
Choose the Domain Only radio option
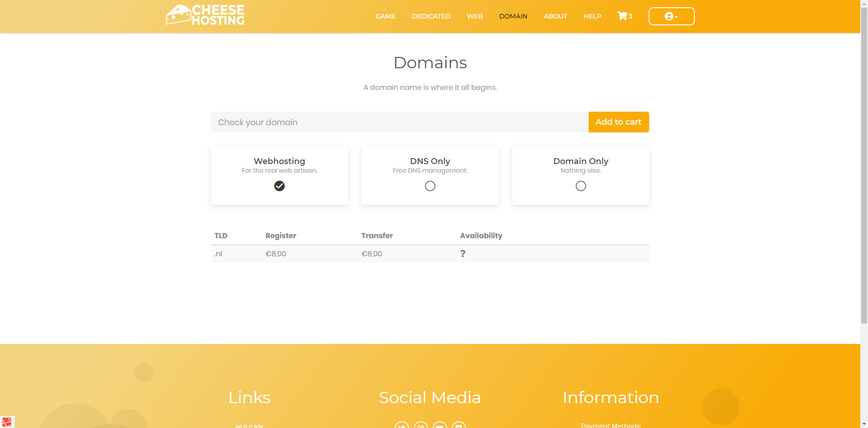tap(580, 186)
